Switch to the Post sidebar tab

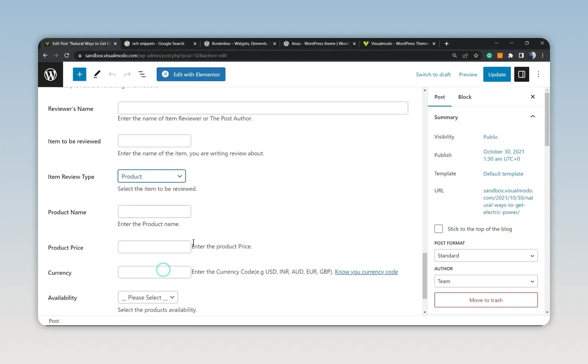(440, 97)
